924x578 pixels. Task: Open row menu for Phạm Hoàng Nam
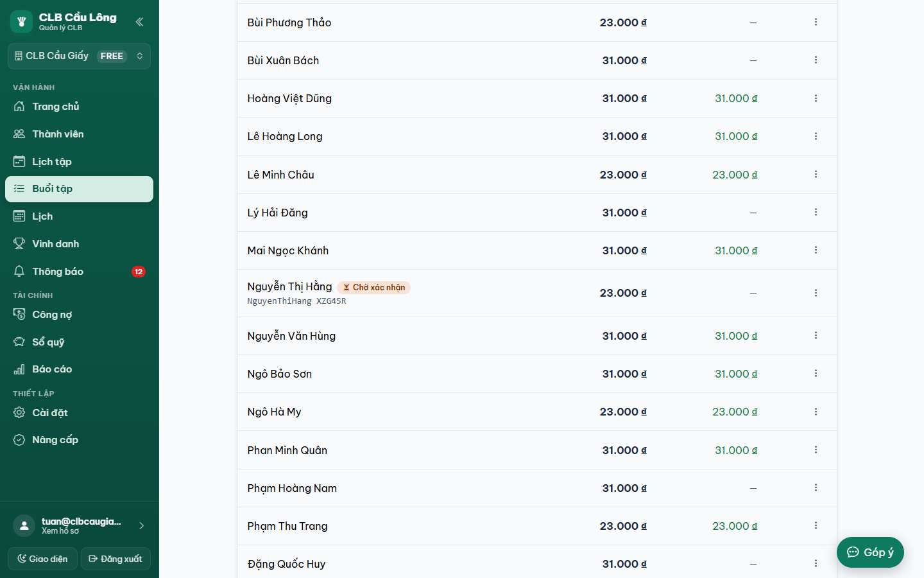click(816, 488)
